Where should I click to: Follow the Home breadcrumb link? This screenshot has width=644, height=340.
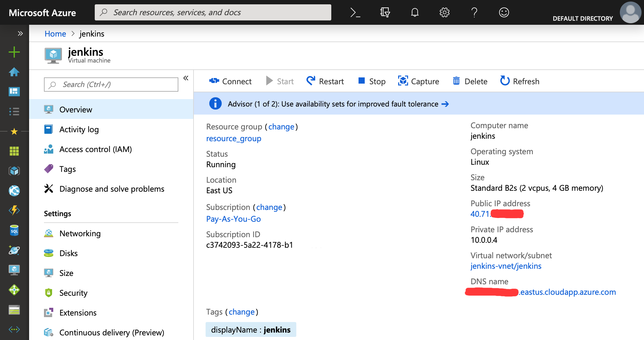tap(55, 33)
